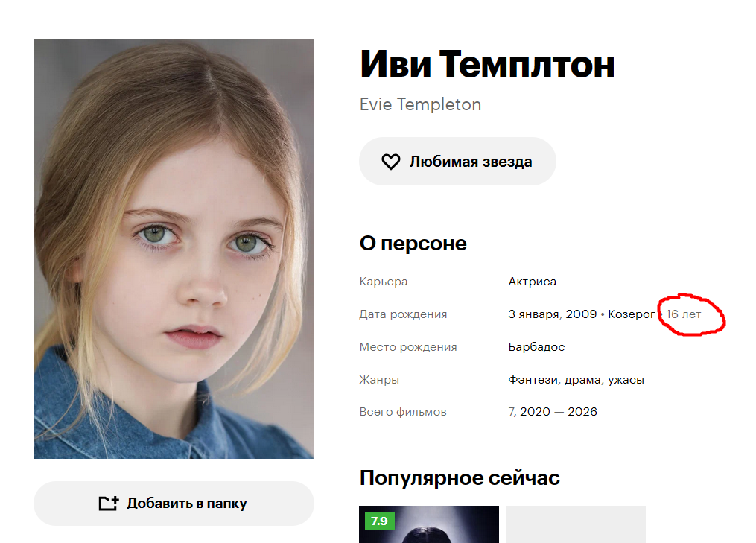Open the birth year 2009 link
The width and height of the screenshot is (756, 543).
(581, 314)
